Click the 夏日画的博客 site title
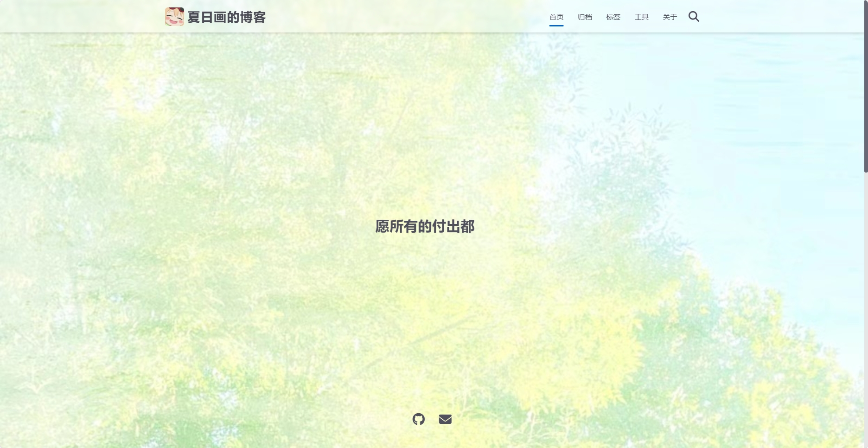868x448 pixels. [x=226, y=17]
